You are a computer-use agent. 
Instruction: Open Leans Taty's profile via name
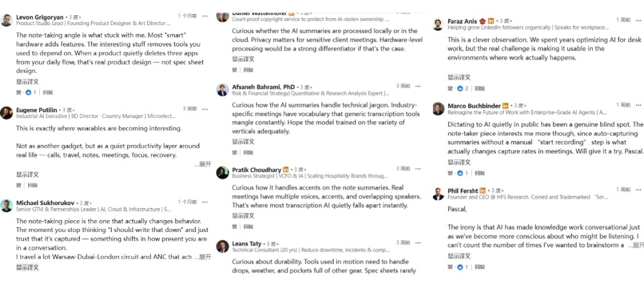pos(246,243)
